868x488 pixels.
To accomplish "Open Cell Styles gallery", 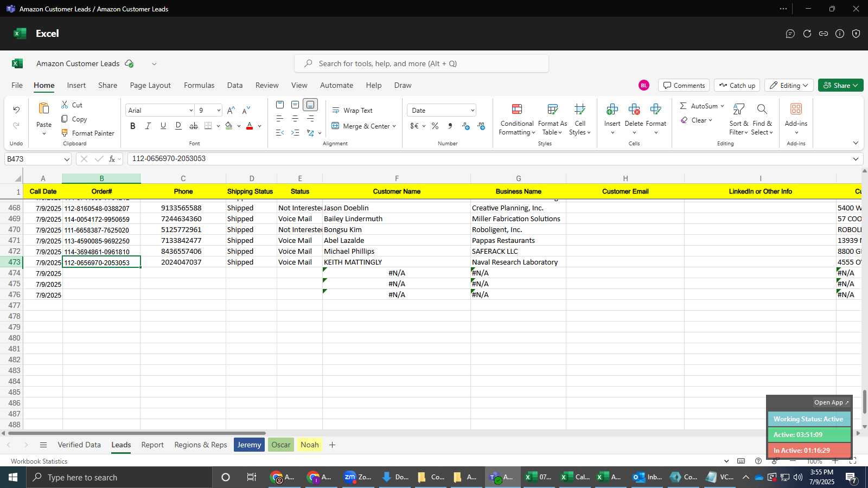I will [x=580, y=119].
